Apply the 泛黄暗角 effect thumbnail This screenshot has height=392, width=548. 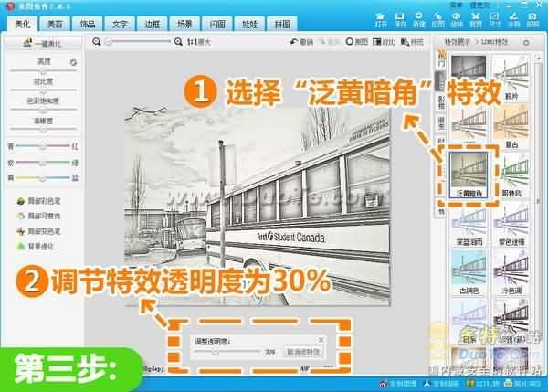[x=469, y=175]
